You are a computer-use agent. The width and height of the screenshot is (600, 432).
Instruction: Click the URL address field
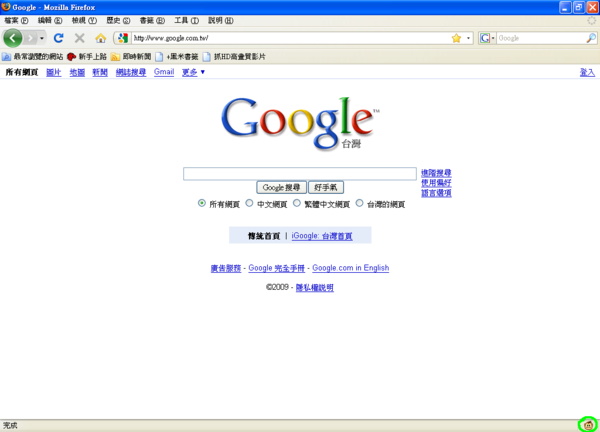click(x=291, y=38)
